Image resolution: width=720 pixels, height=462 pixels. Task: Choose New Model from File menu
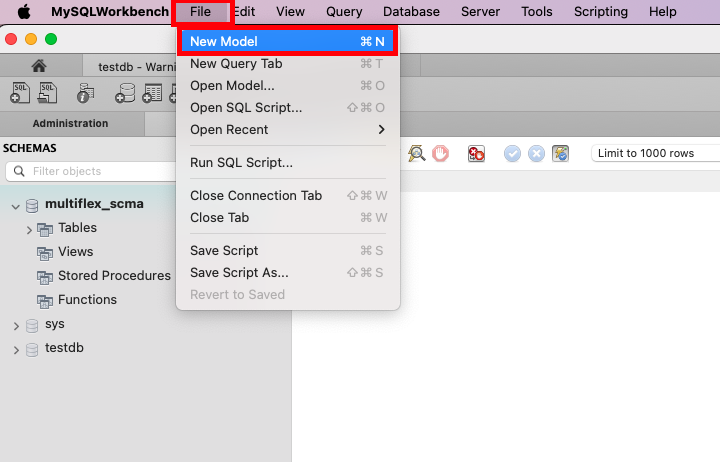tap(287, 41)
